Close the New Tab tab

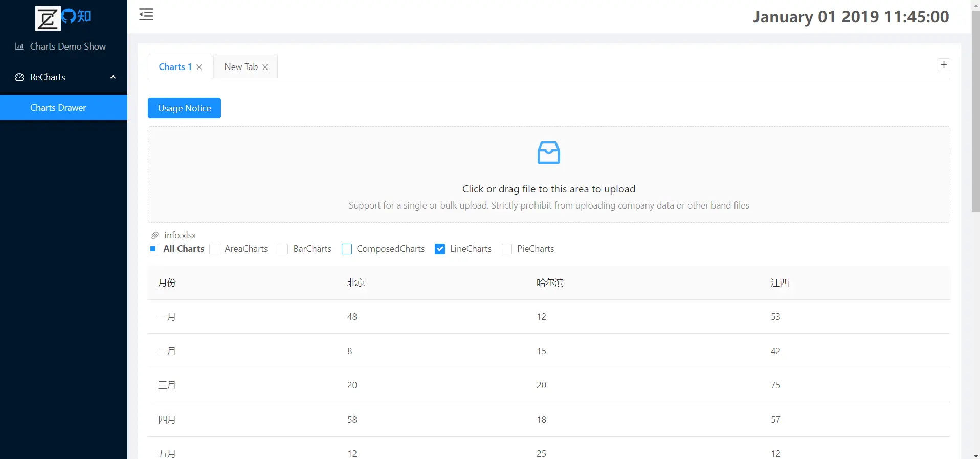tap(265, 67)
